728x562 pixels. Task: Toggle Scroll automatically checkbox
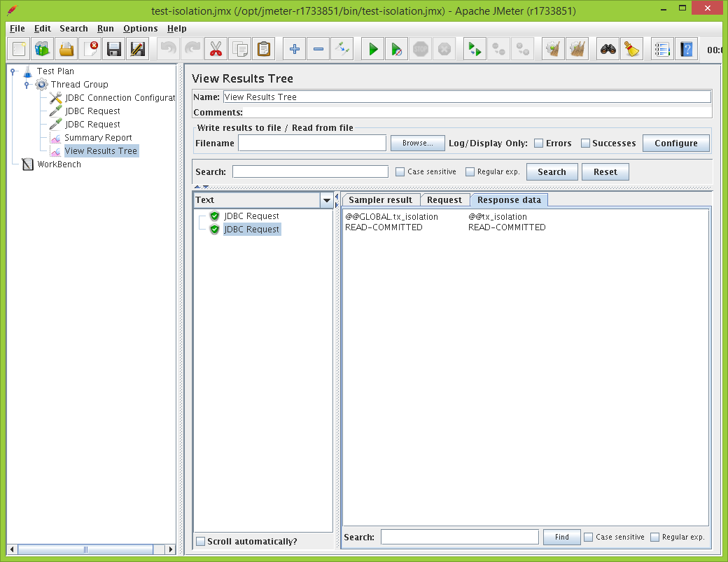tap(201, 542)
